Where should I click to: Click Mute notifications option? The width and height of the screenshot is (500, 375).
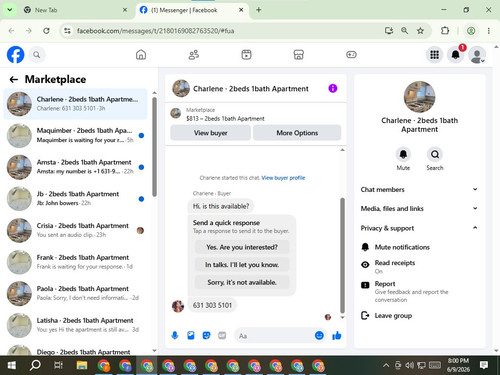click(419, 247)
